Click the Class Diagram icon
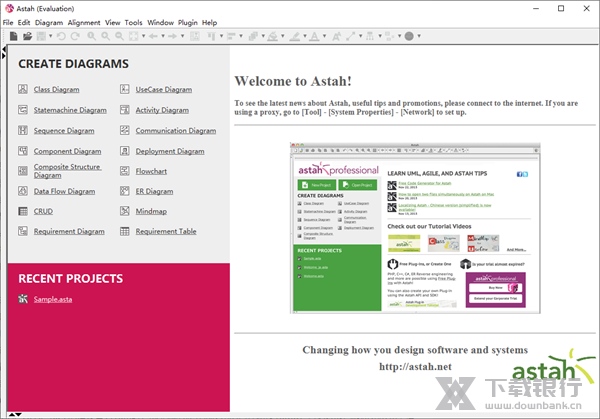Image resolution: width=600 pixels, height=419 pixels. pos(23,90)
